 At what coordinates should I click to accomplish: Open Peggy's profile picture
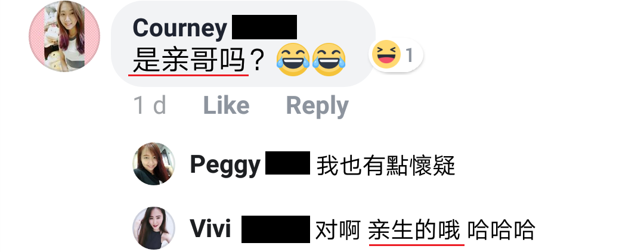pos(154,164)
